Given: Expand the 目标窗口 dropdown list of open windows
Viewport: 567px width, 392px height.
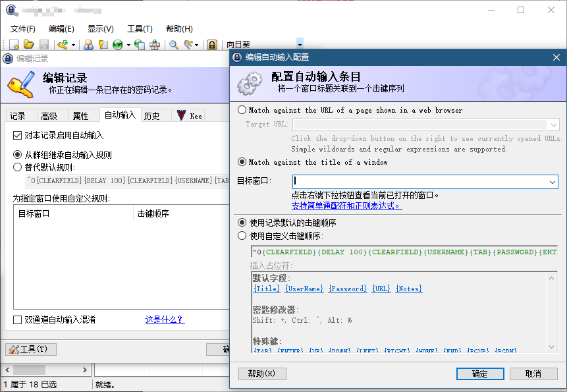Looking at the screenshot, I should [552, 182].
